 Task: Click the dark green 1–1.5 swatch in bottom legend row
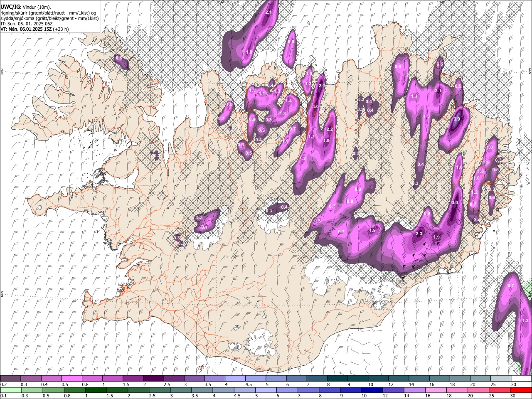(96, 390)
